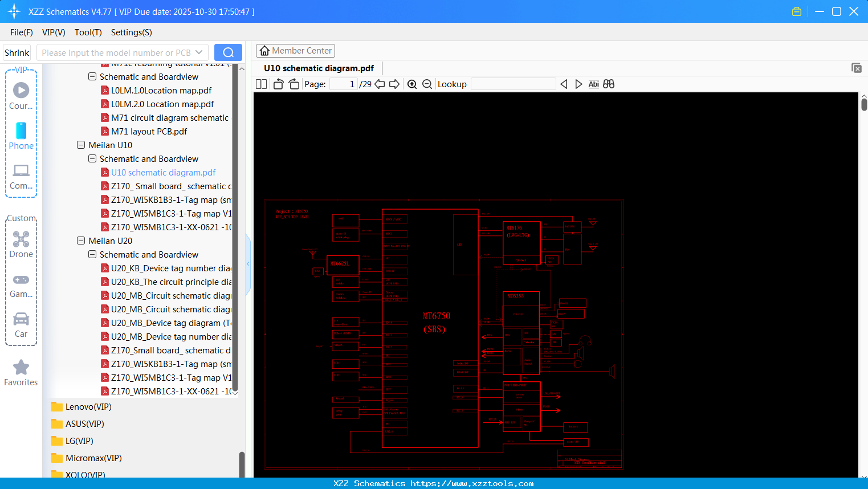Switch to two-page view layout
This screenshot has height=489, width=868.
pyautogui.click(x=260, y=84)
